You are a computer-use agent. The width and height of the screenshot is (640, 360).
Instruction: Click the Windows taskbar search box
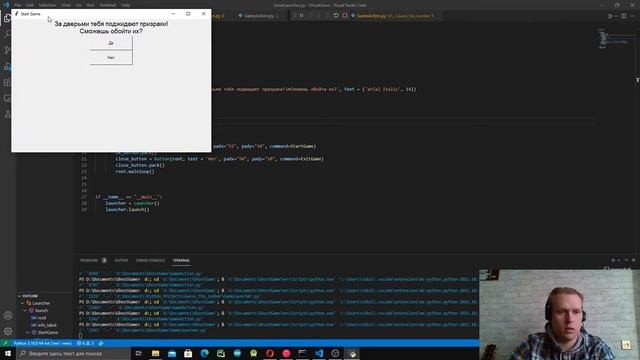coord(73,353)
